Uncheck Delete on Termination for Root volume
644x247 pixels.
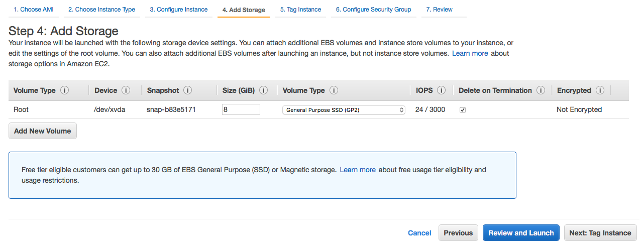[x=463, y=110]
